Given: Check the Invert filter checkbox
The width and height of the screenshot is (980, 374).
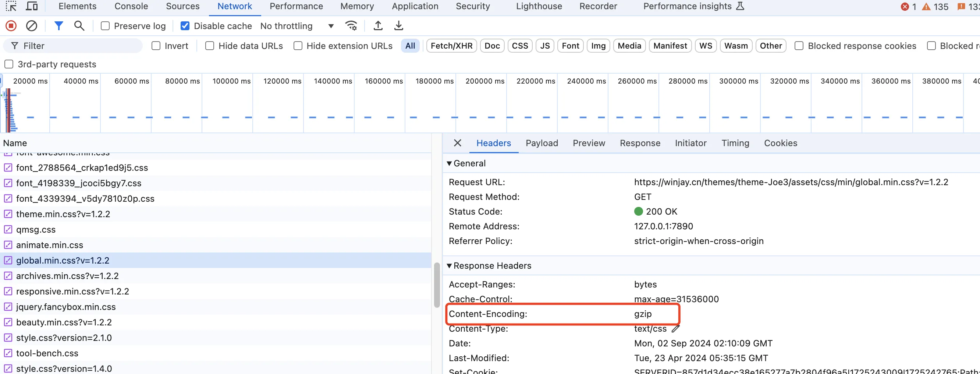Looking at the screenshot, I should [x=156, y=46].
